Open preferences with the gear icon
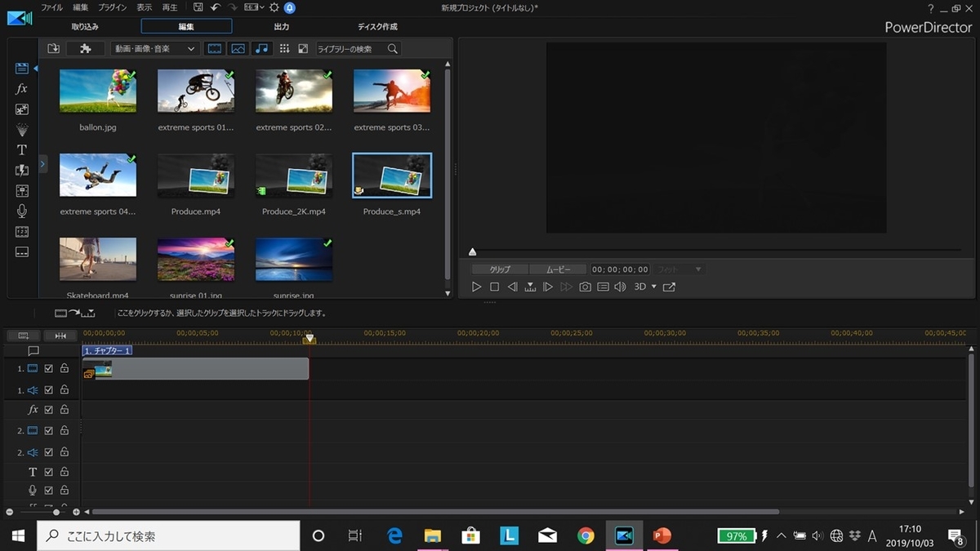980x551 pixels. [274, 7]
